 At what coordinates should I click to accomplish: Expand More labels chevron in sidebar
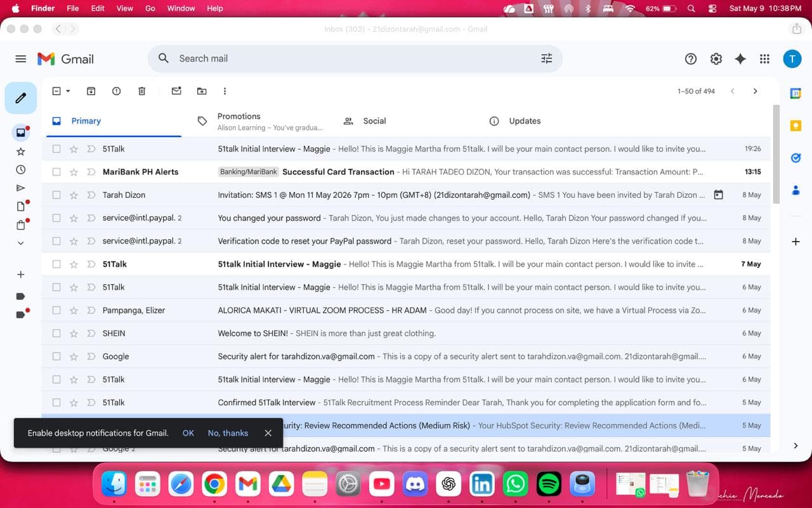coord(21,243)
